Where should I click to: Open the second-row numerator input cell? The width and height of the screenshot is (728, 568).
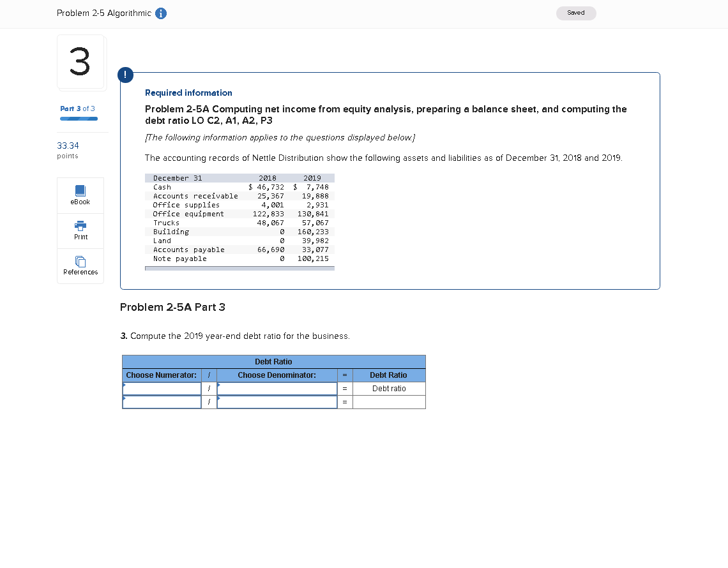pos(162,402)
